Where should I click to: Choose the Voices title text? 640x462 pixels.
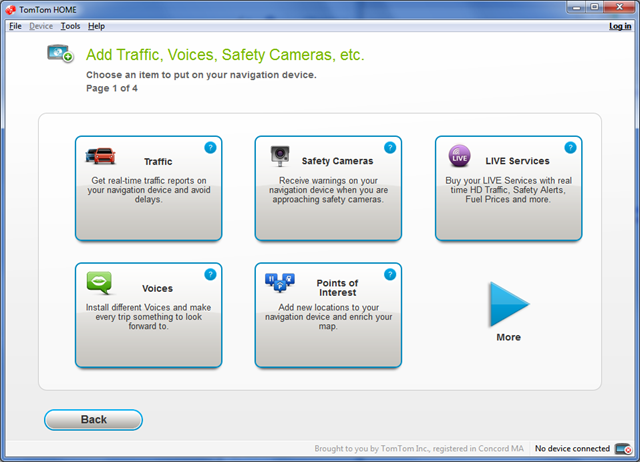pos(158,289)
